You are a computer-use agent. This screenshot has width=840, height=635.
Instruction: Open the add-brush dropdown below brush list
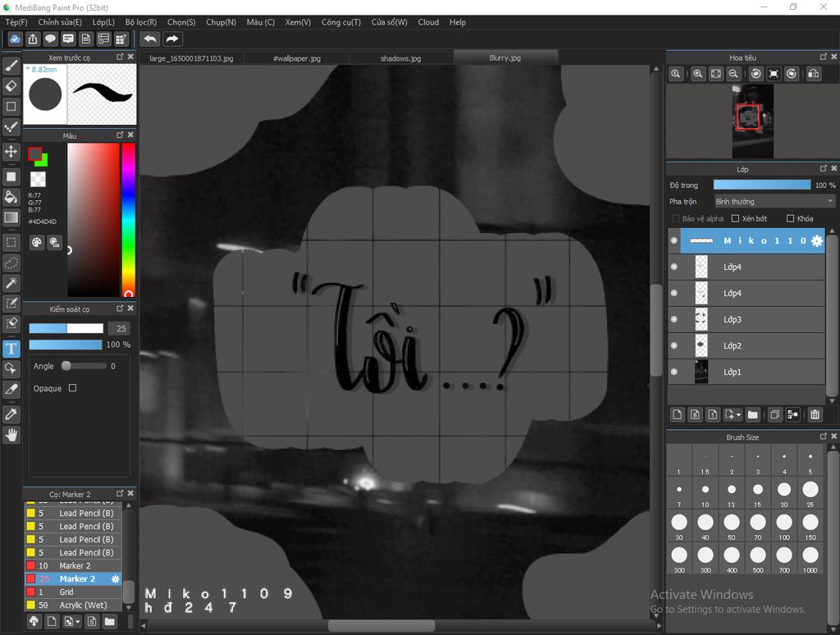click(x=78, y=622)
